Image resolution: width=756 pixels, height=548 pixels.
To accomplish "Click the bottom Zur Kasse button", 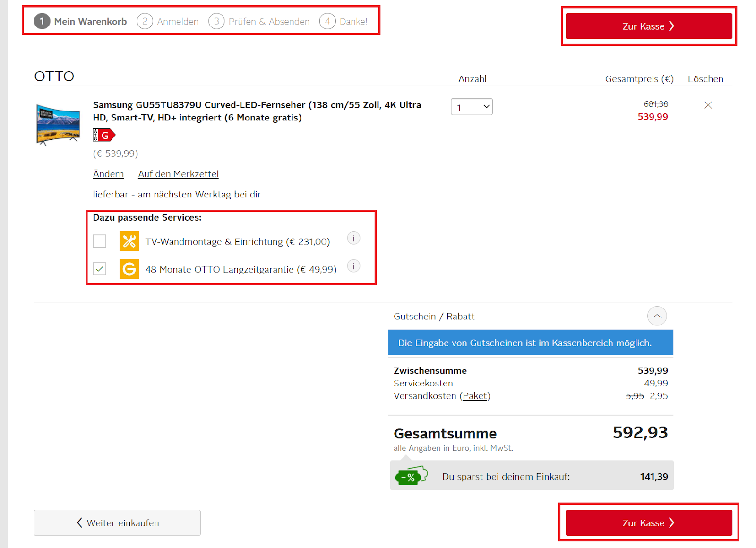I will point(649,522).
